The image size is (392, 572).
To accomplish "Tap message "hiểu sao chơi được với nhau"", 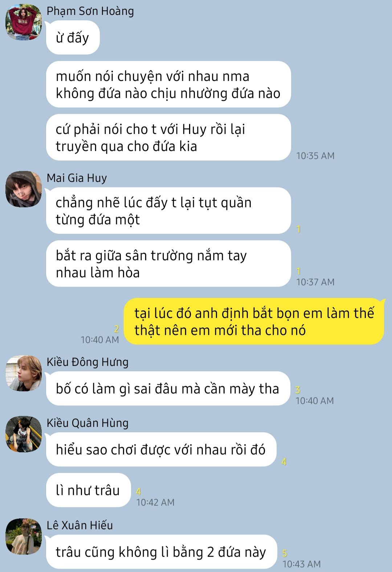I will click(161, 449).
